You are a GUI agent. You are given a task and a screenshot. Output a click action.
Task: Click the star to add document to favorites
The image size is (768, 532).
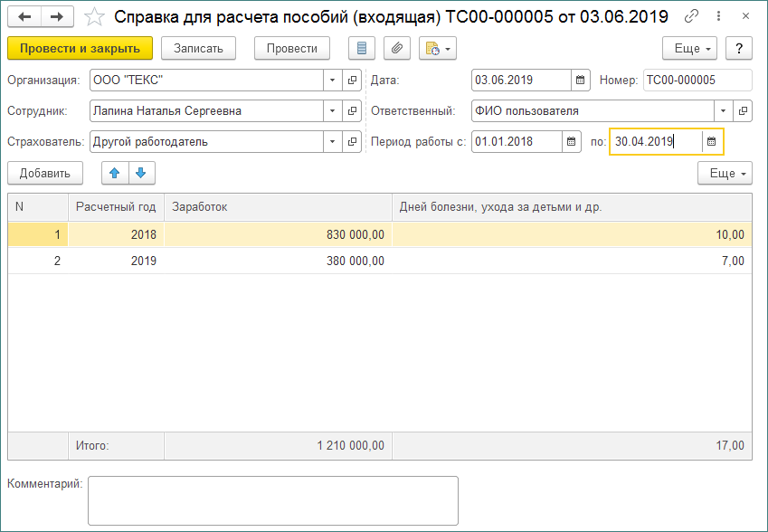click(93, 16)
